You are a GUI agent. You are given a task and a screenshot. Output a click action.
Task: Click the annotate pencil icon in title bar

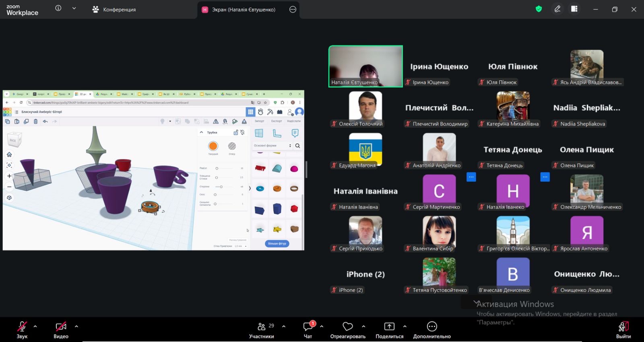(x=557, y=9)
